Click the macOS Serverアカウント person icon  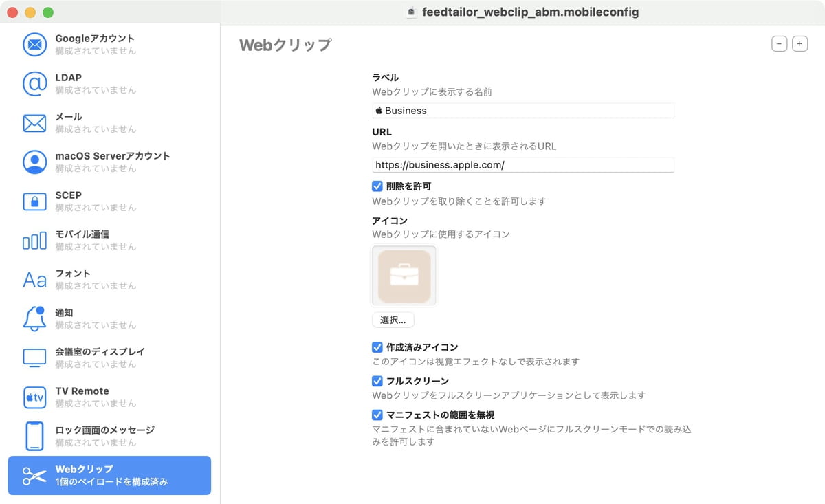click(x=34, y=162)
